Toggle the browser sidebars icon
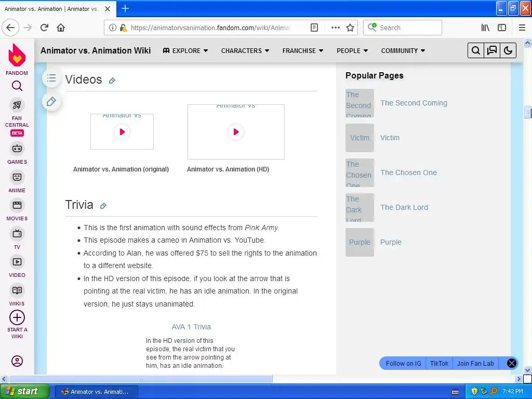The width and height of the screenshot is (532, 399). point(502,28)
